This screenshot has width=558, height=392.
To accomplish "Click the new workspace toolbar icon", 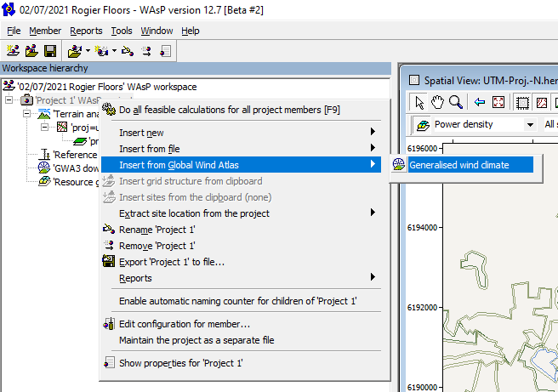I will point(13,51).
